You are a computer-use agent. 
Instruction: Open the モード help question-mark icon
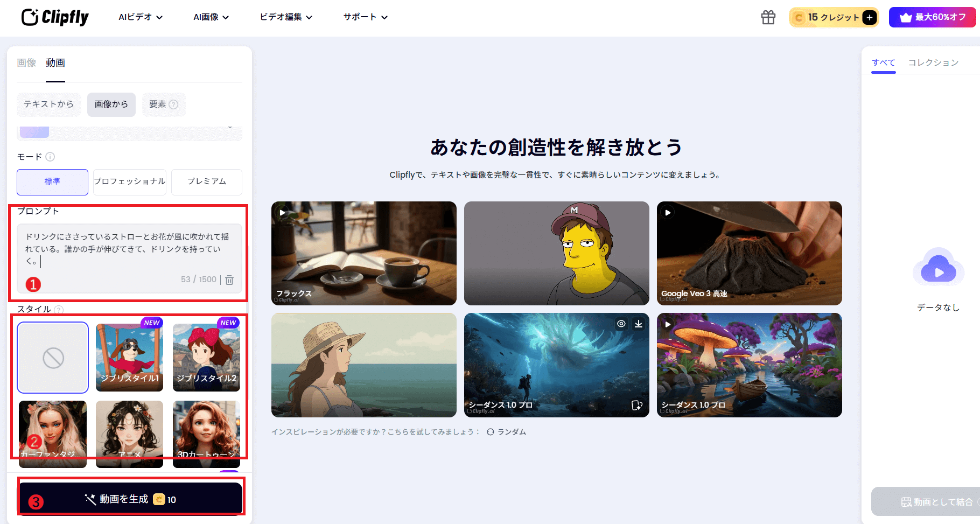click(51, 157)
